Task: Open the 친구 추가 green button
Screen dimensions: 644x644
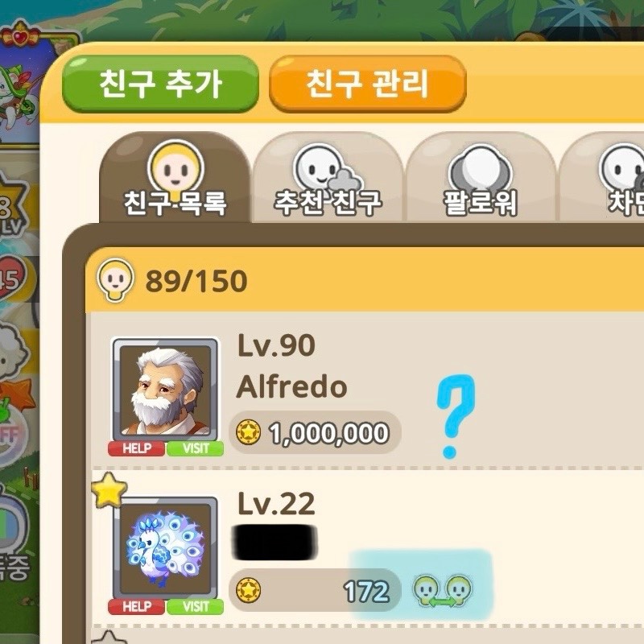Action: 160,84
